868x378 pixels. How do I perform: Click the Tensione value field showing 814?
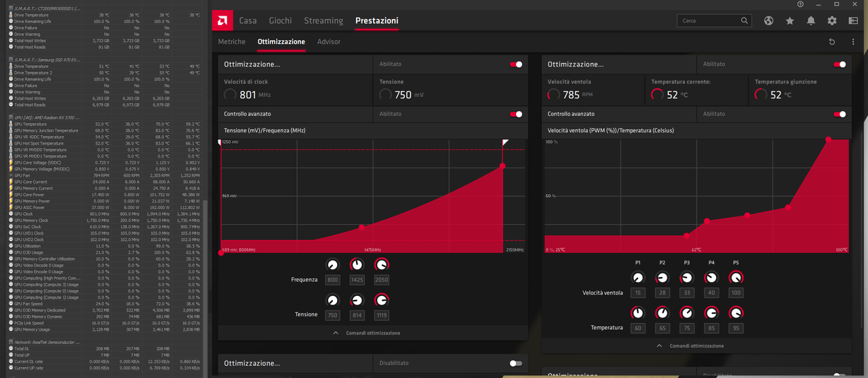tap(357, 316)
